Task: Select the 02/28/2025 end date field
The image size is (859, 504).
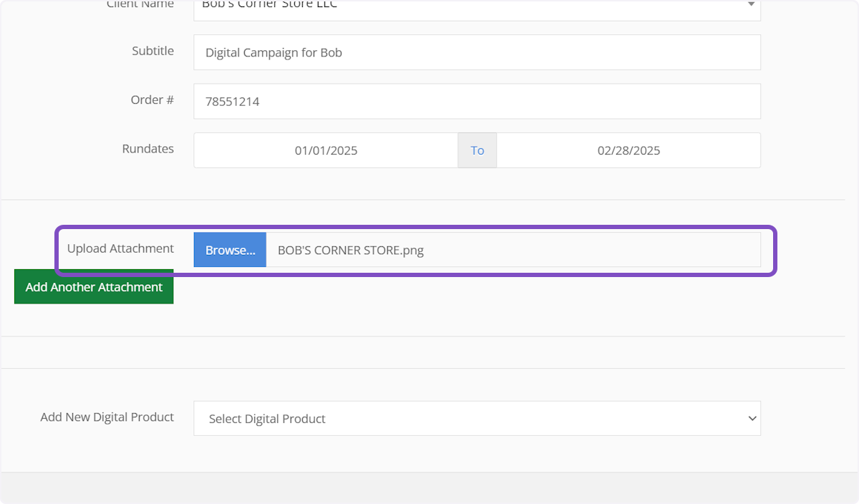Action: 629,150
